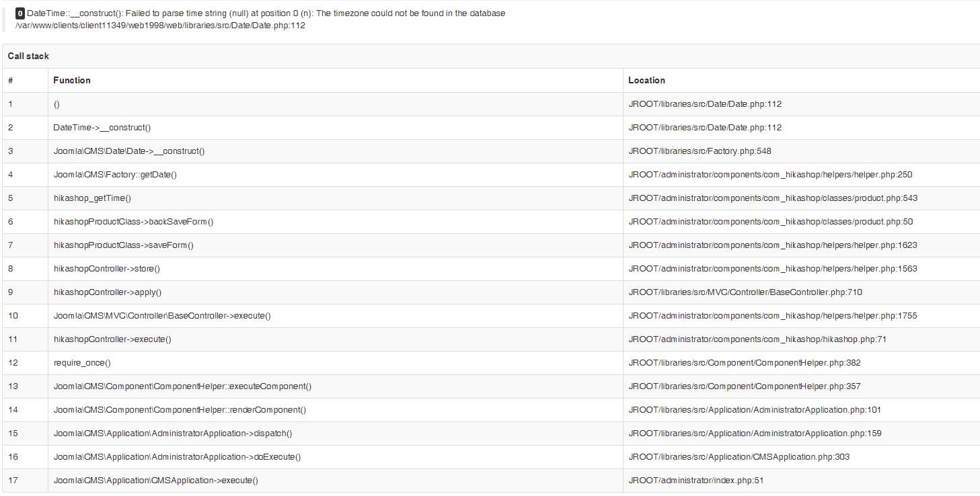
Task: Click the AdministratorApplication->dispatch() entry
Action: pyautogui.click(x=173, y=433)
